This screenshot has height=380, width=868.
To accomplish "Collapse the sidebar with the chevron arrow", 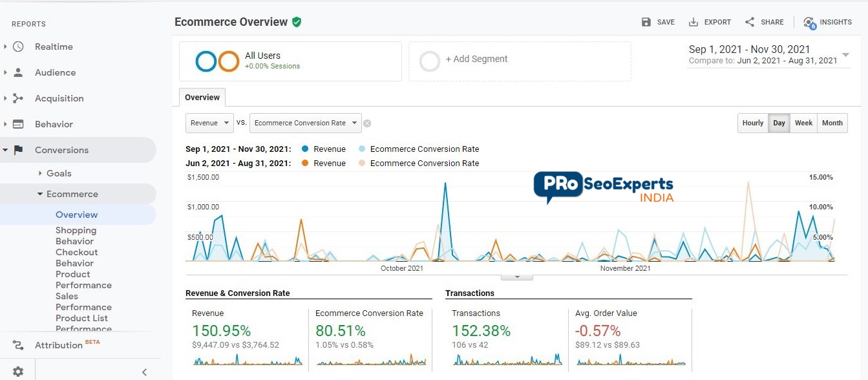I will point(144,372).
